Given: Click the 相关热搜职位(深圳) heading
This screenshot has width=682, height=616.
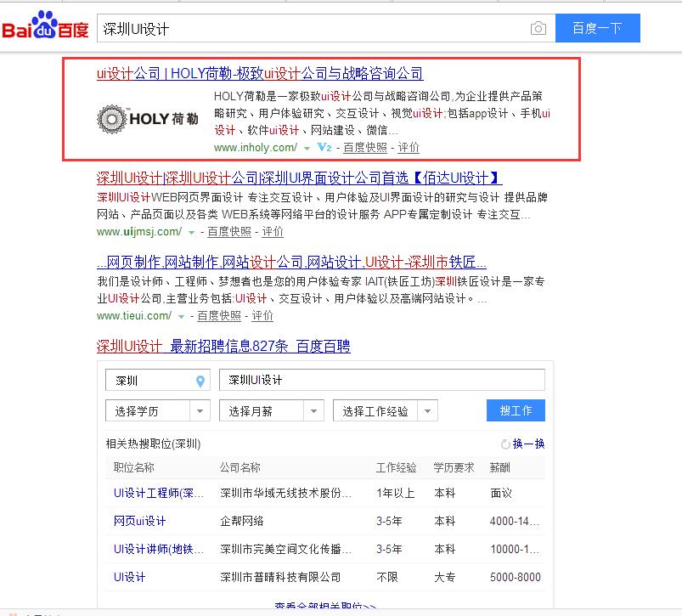Looking at the screenshot, I should pos(153,444).
